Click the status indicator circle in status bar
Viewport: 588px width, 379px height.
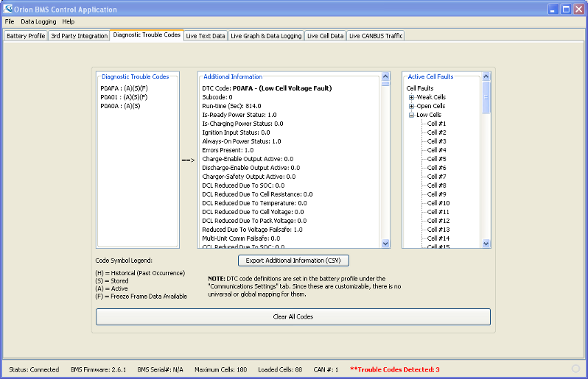pyautogui.click(x=575, y=369)
